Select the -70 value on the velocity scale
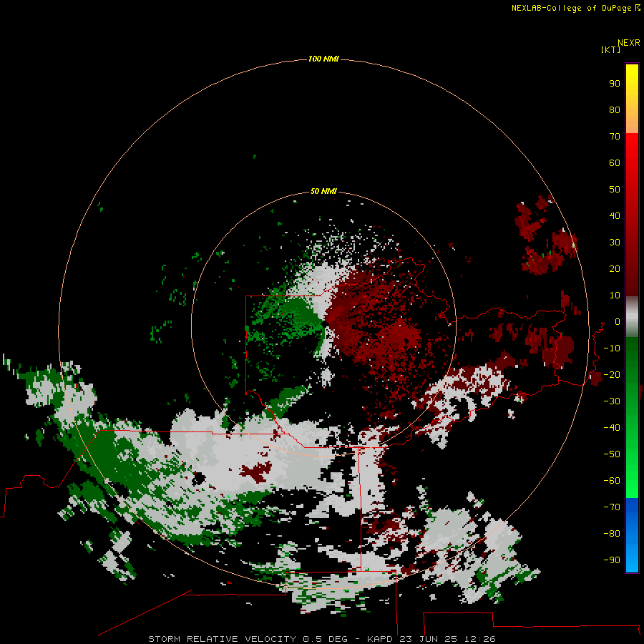 coord(612,507)
